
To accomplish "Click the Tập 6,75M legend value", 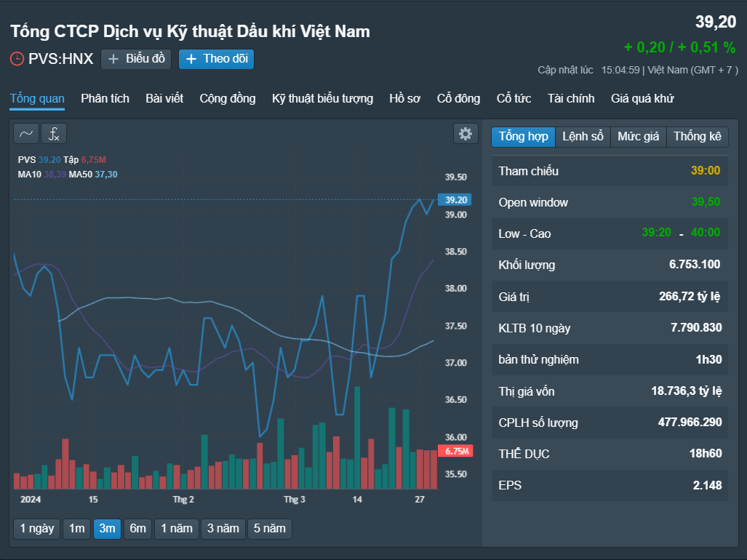I will [x=93, y=159].
